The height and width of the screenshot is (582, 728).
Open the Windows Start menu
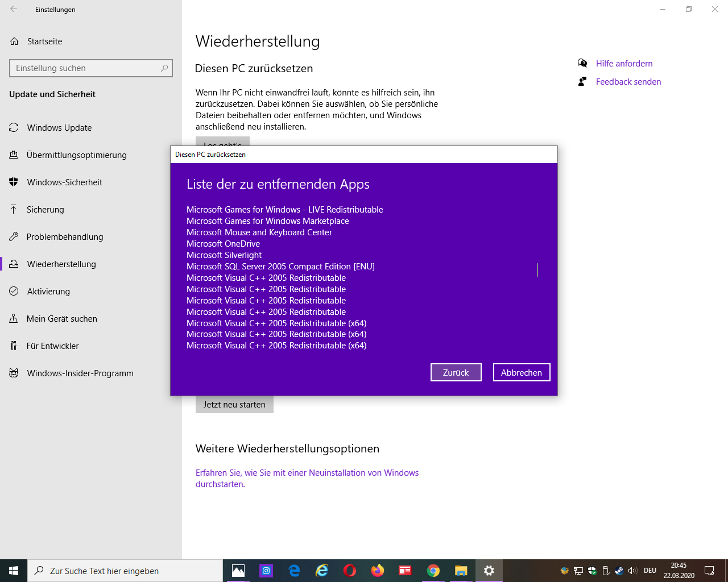14,571
